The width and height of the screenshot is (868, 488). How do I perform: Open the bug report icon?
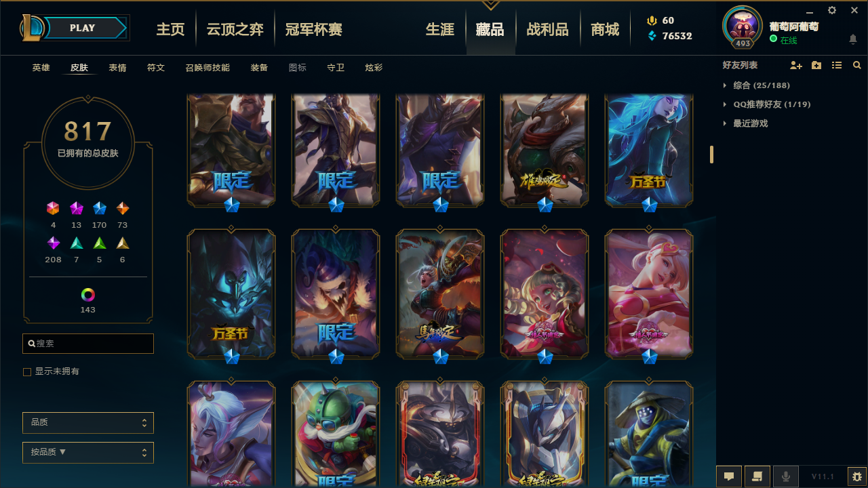(x=856, y=476)
